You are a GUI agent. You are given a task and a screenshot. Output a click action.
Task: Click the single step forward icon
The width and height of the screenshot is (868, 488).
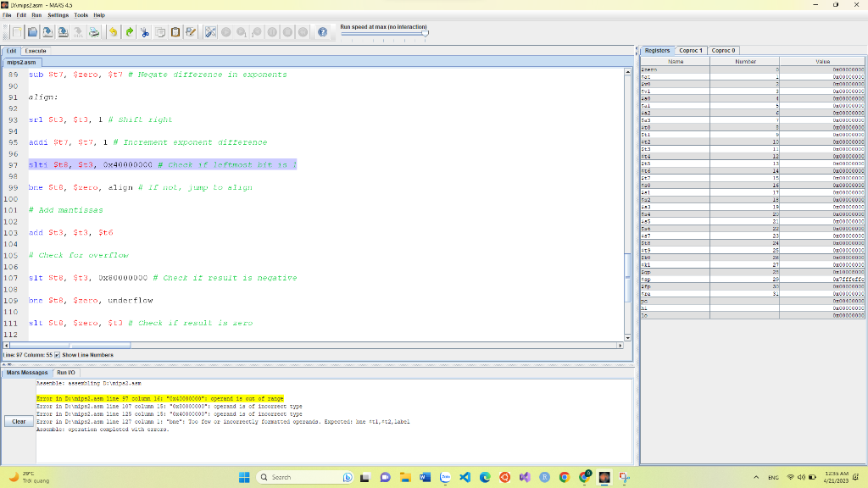point(242,32)
